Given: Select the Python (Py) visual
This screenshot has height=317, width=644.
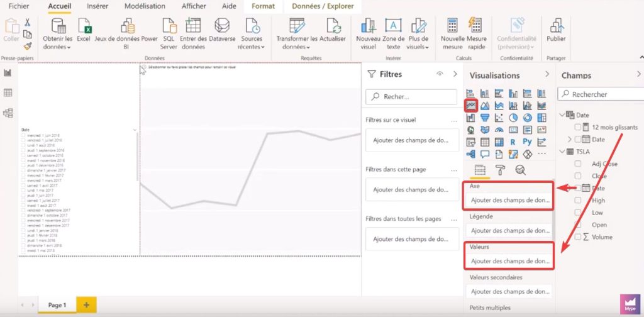Looking at the screenshot, I should point(528,142).
